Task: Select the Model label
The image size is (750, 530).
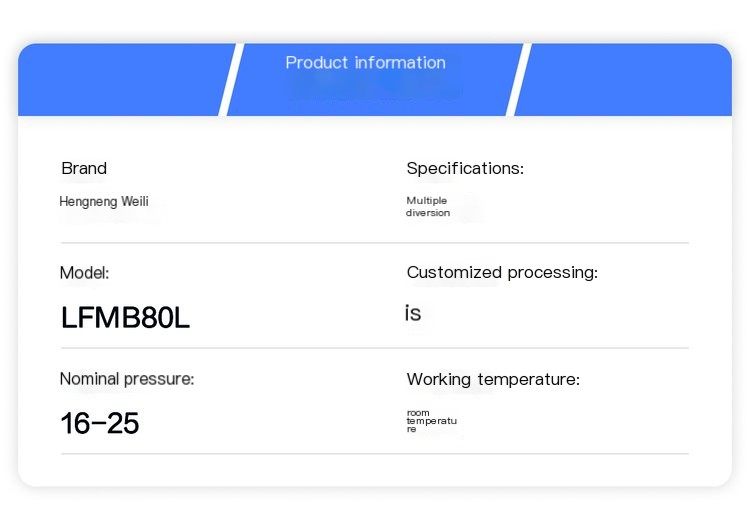Action: click(x=84, y=273)
